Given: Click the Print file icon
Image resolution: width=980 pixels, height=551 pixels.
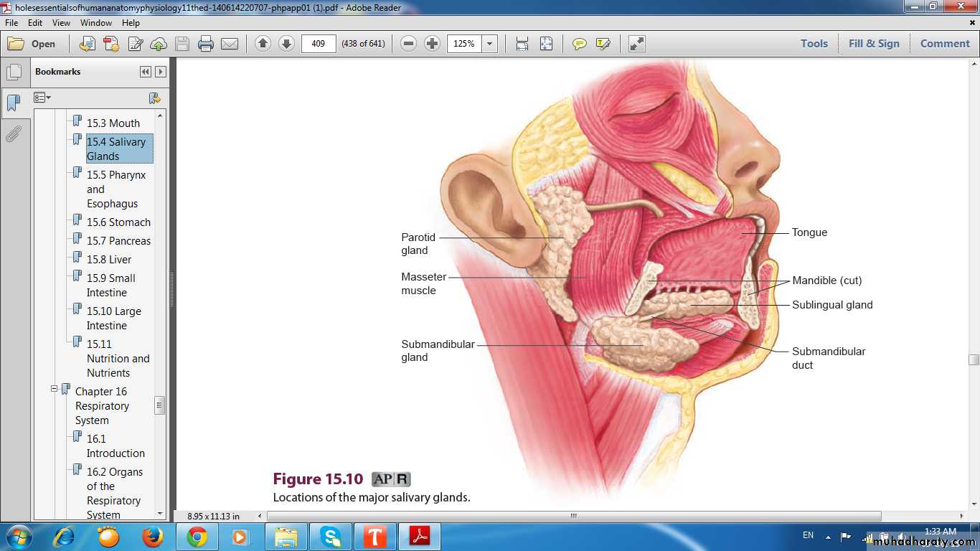Looking at the screenshot, I should click(x=206, y=44).
